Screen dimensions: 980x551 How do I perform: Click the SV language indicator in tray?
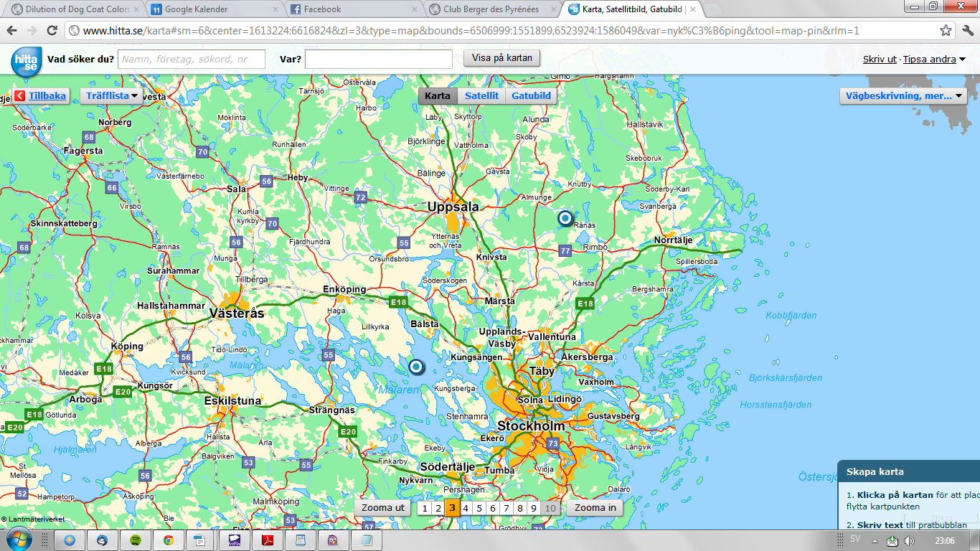click(855, 539)
